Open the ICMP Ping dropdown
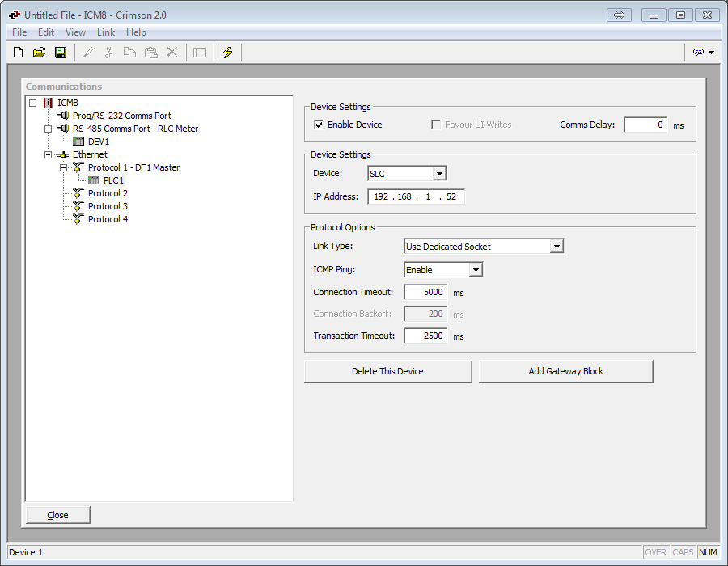 click(476, 269)
